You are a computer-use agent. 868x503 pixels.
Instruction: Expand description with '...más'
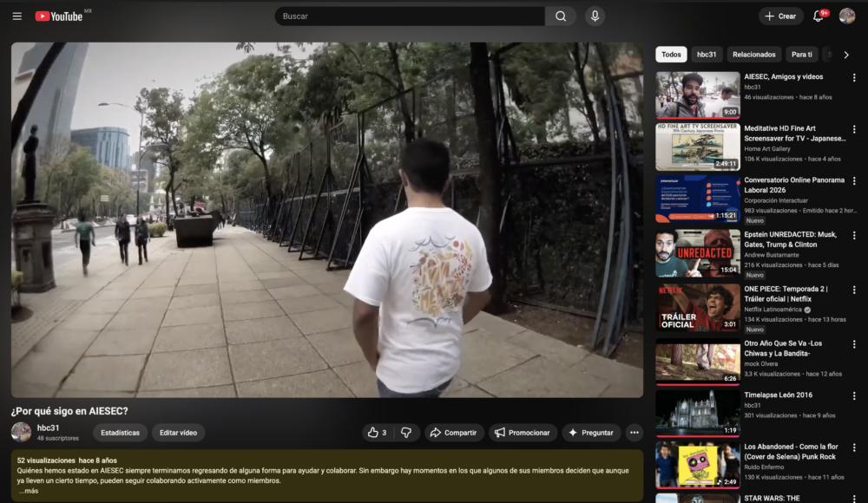(28, 491)
